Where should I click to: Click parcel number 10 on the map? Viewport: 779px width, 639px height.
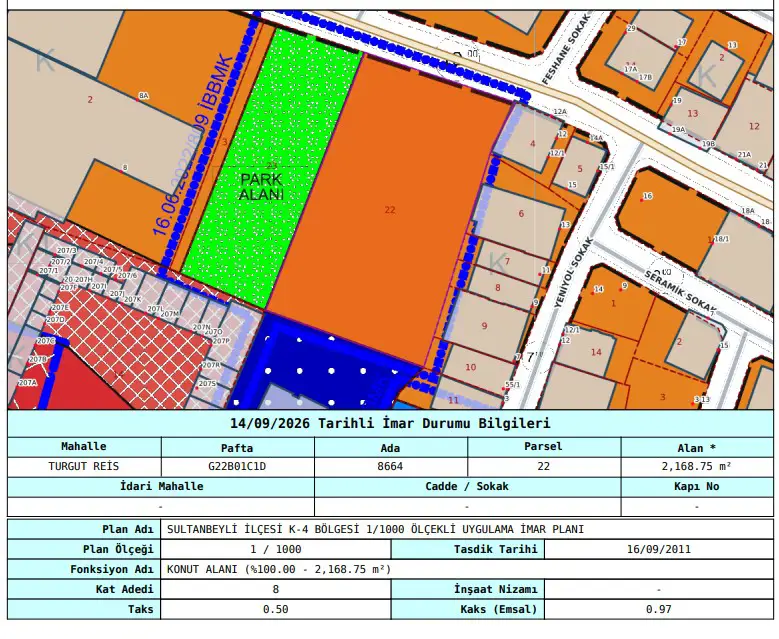(x=470, y=367)
